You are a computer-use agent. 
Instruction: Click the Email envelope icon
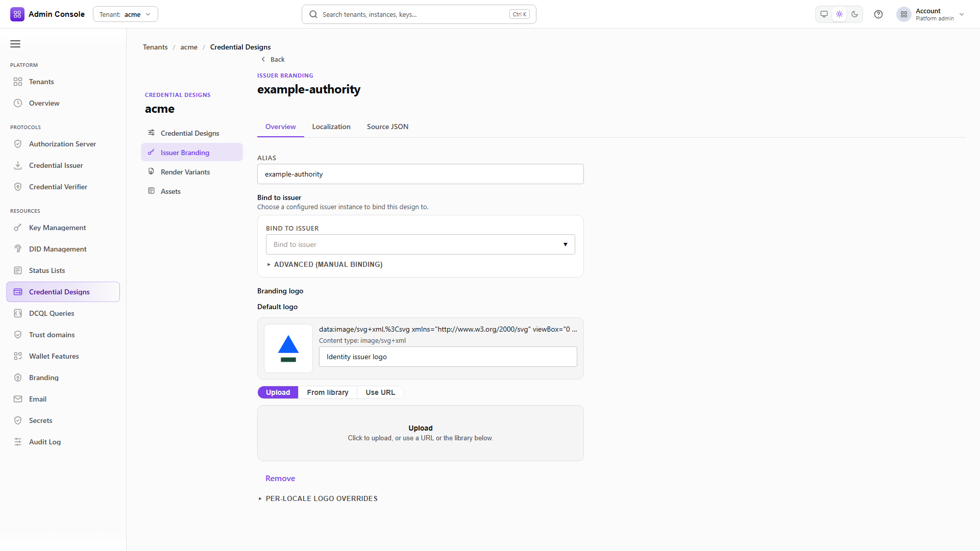tap(18, 399)
